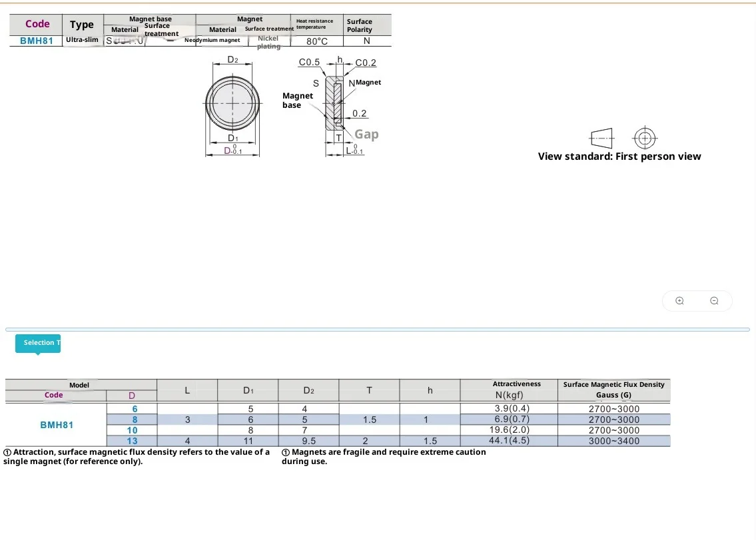Click the 3000~3400 Gauss value cell

pyautogui.click(x=613, y=441)
